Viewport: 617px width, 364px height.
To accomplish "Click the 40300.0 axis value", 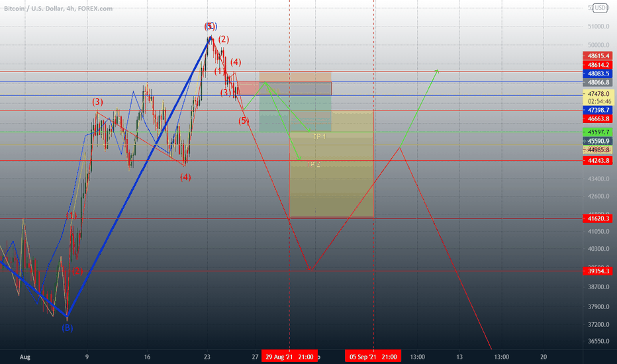I will coord(598,249).
